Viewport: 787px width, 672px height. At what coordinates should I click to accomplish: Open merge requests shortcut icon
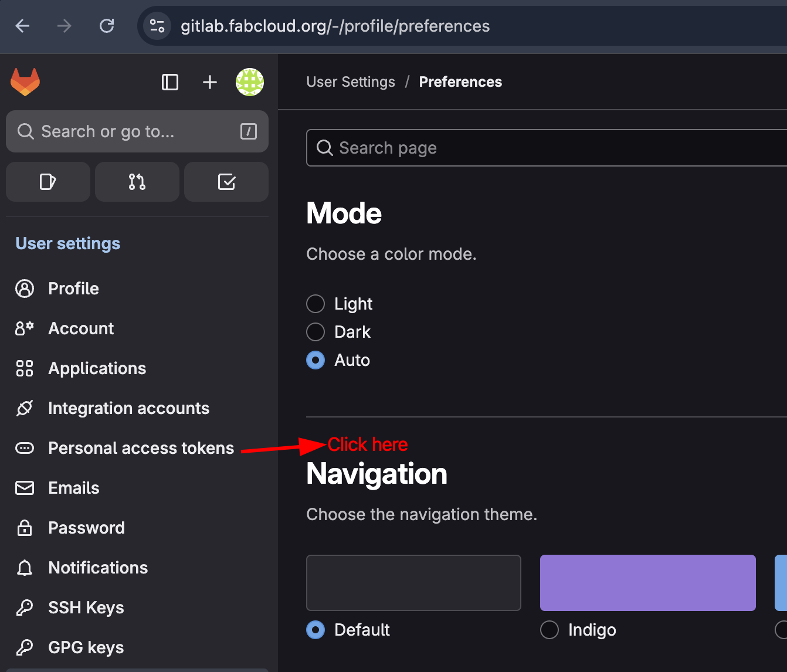tap(137, 182)
